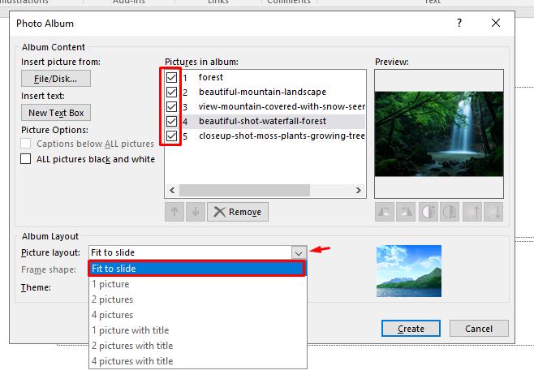Click the Create button

(411, 329)
